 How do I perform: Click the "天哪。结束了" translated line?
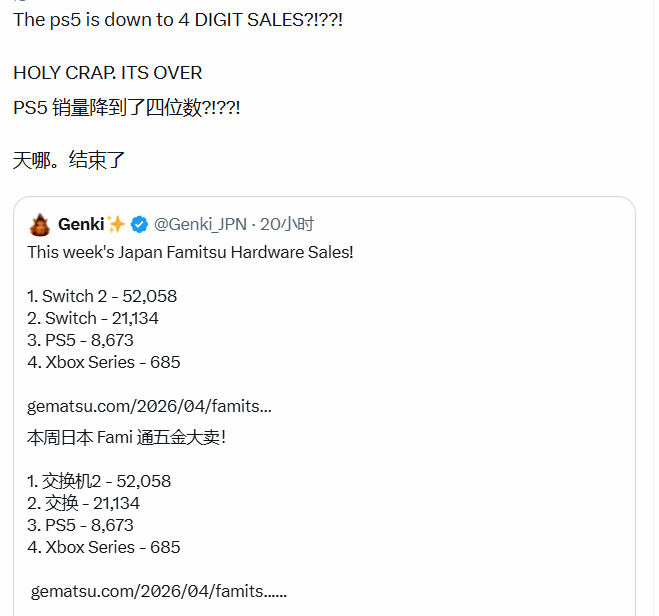click(68, 159)
